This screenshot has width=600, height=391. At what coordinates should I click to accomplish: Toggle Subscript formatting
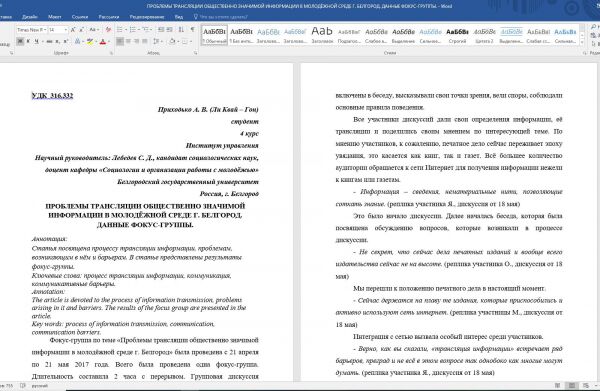57,41
